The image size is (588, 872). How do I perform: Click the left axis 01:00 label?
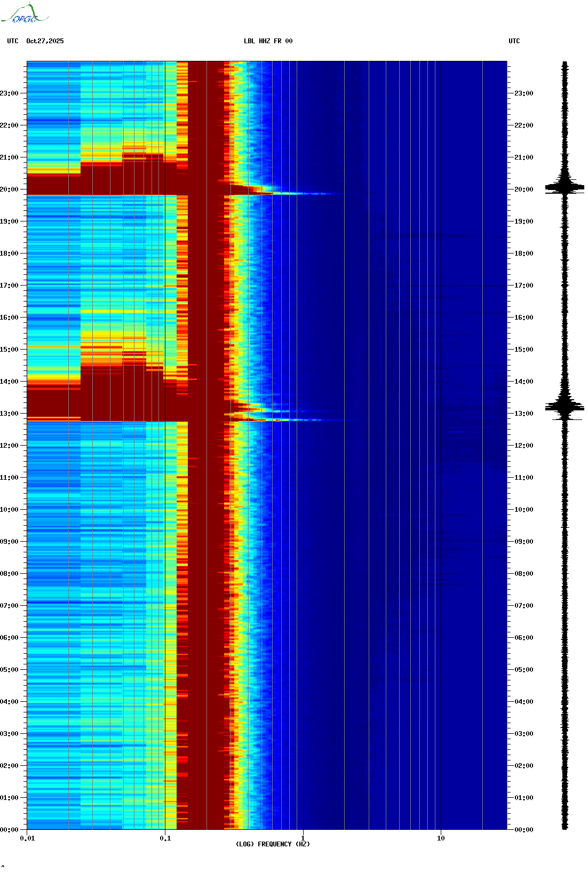9,798
